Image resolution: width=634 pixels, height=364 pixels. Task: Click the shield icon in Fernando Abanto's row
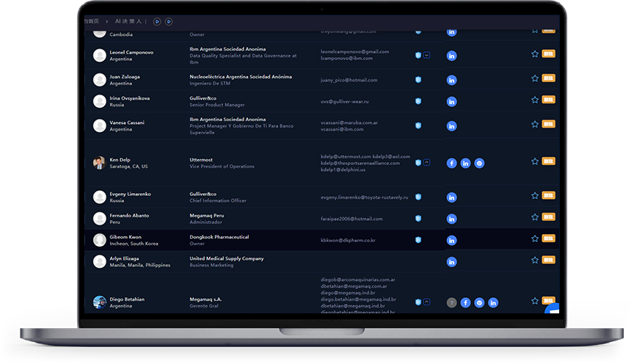[x=418, y=219]
